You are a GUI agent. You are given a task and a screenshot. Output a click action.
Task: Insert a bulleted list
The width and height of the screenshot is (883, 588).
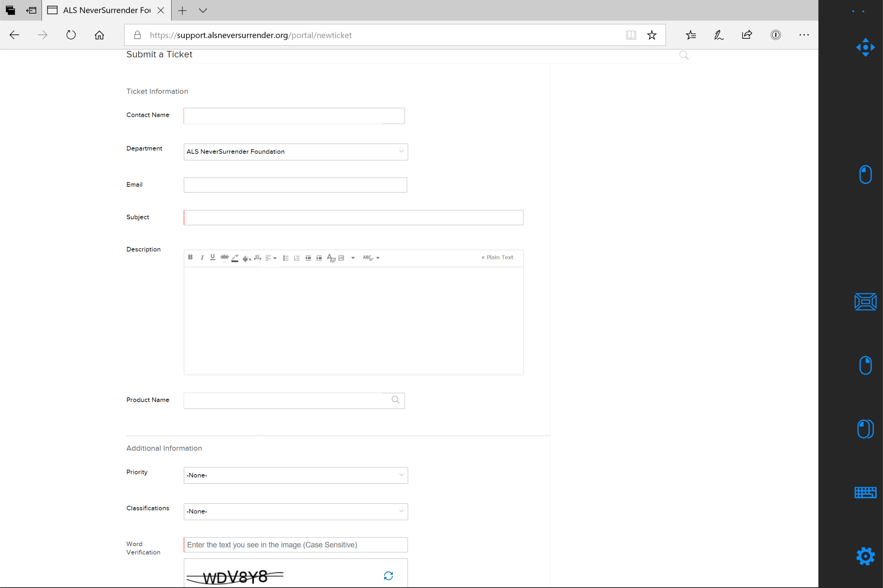[x=285, y=258]
